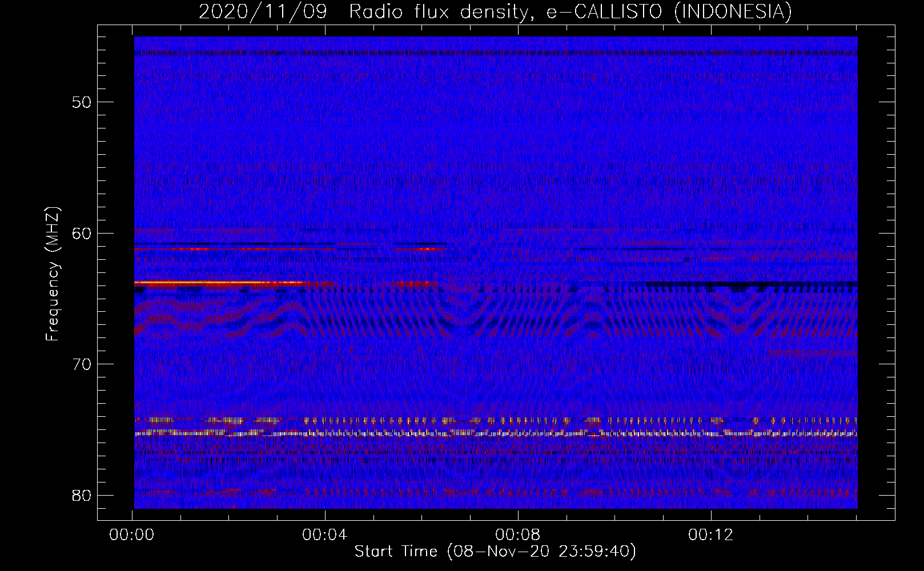Click the white-yellow dashed interference band near 75 MHz
The width and height of the screenshot is (924, 571).
496,433
